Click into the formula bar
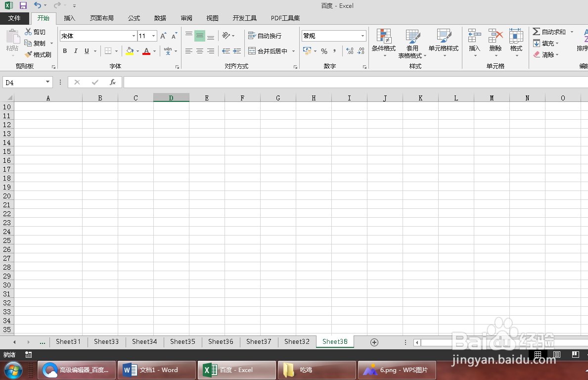The width and height of the screenshot is (588, 380). pyautogui.click(x=356, y=82)
